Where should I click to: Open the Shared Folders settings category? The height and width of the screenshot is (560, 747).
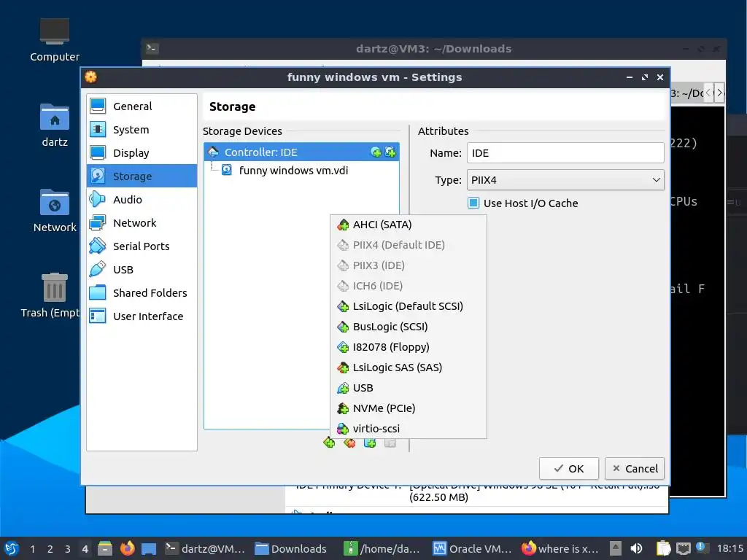[142, 293]
